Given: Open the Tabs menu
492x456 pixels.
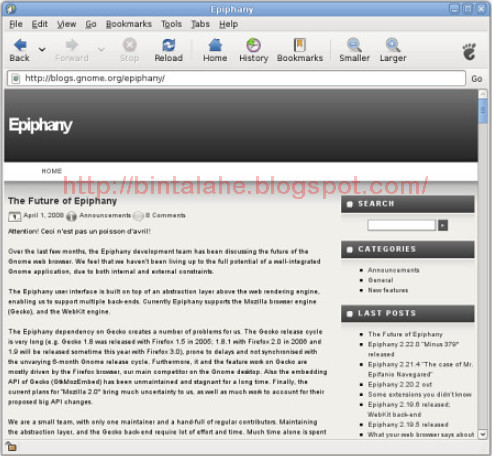Looking at the screenshot, I should coord(200,24).
